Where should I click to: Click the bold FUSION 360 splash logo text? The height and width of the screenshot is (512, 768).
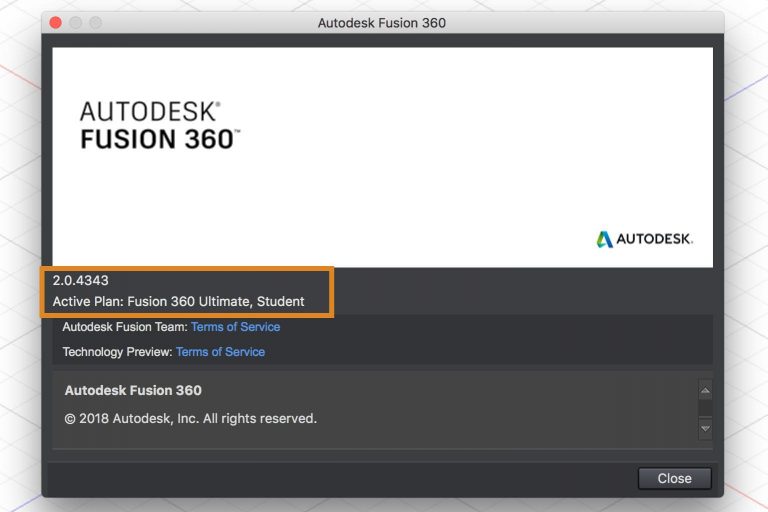(x=160, y=138)
